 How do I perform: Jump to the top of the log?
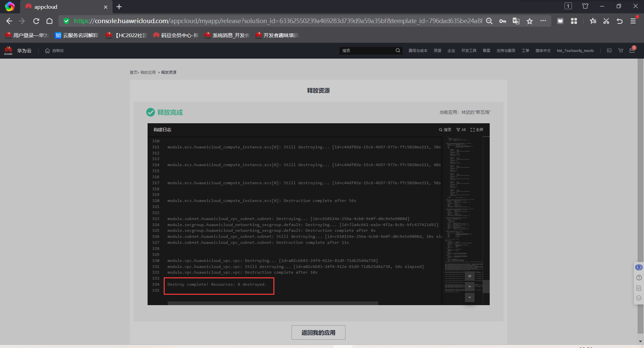470,287
